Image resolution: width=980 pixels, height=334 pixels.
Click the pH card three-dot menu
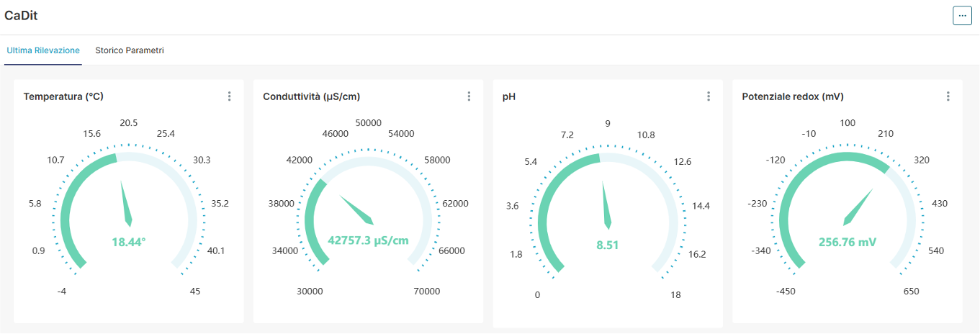709,96
